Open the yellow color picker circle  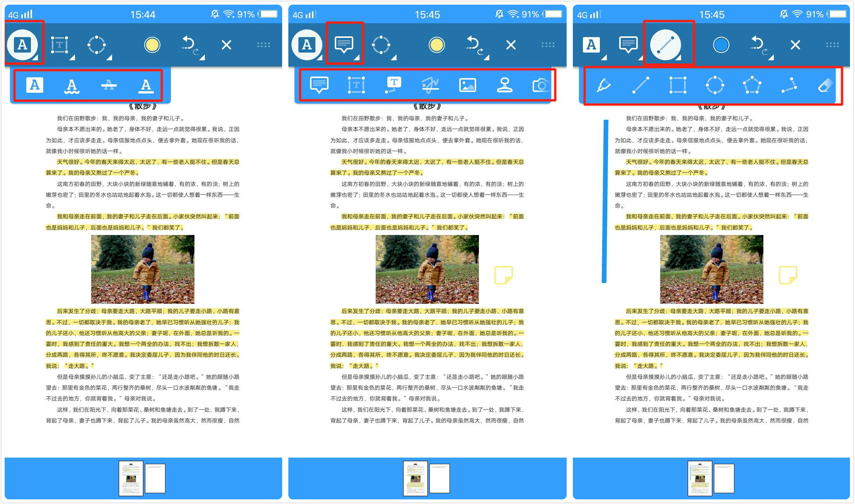tap(152, 44)
